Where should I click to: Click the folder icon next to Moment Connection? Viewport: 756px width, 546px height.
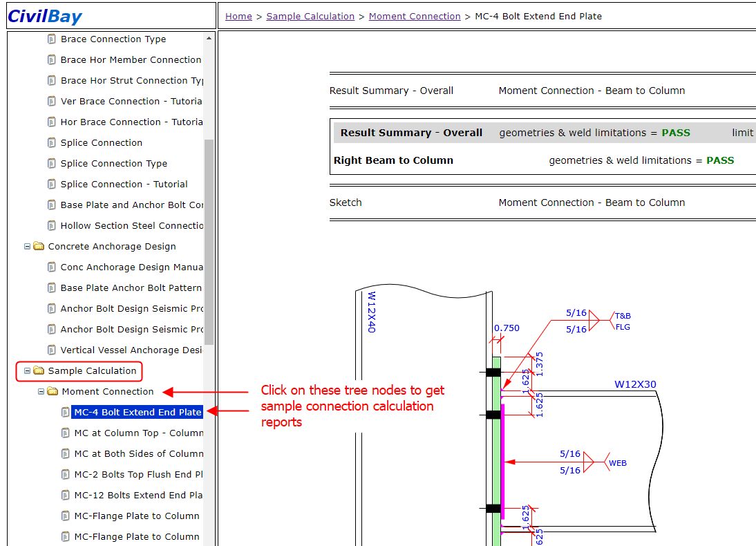tap(53, 392)
